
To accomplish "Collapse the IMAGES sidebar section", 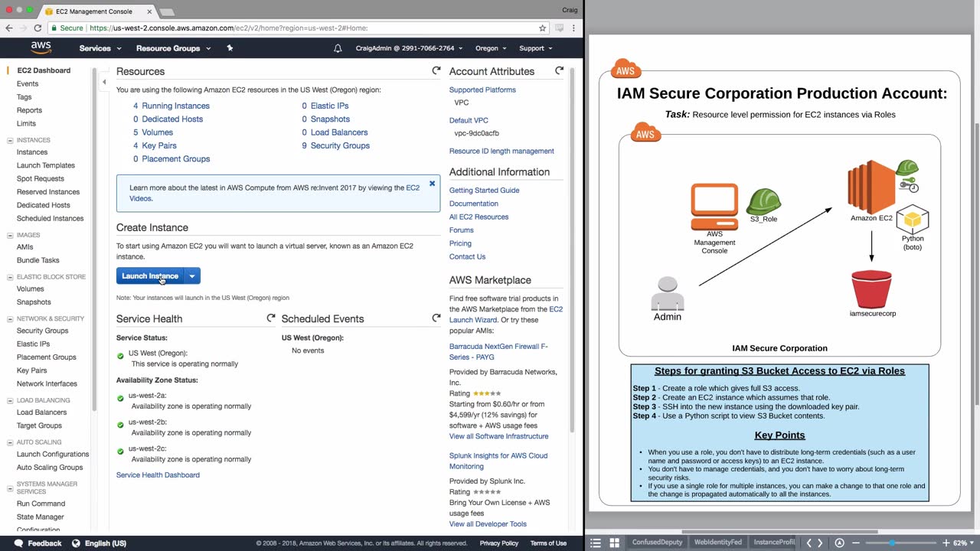I will tap(10, 235).
